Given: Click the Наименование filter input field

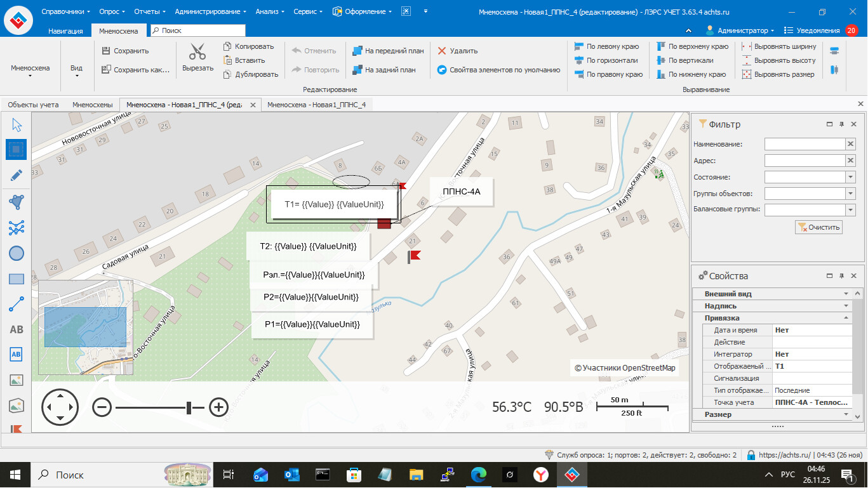Looking at the screenshot, I should (x=804, y=144).
